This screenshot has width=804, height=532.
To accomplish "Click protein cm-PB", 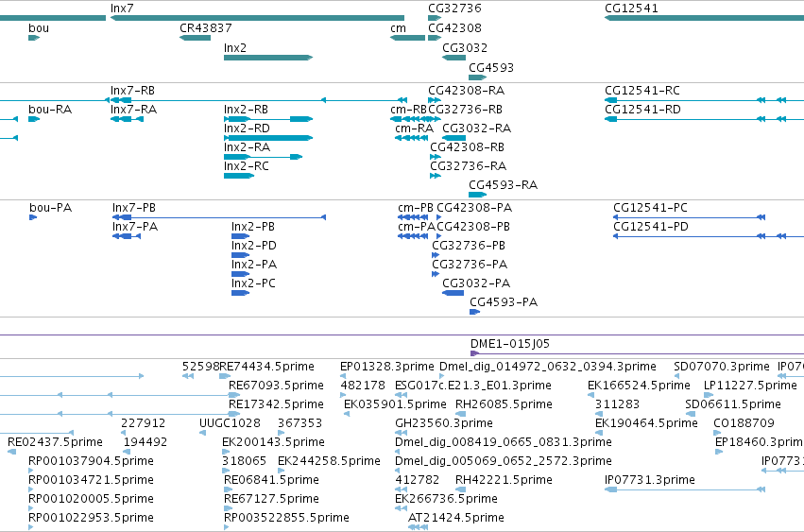I will coord(416,208).
